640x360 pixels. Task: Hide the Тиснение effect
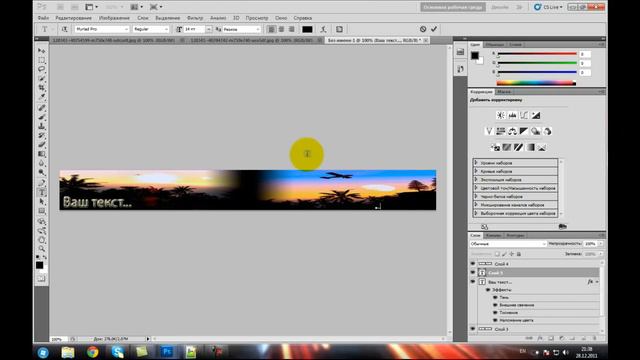(x=495, y=313)
